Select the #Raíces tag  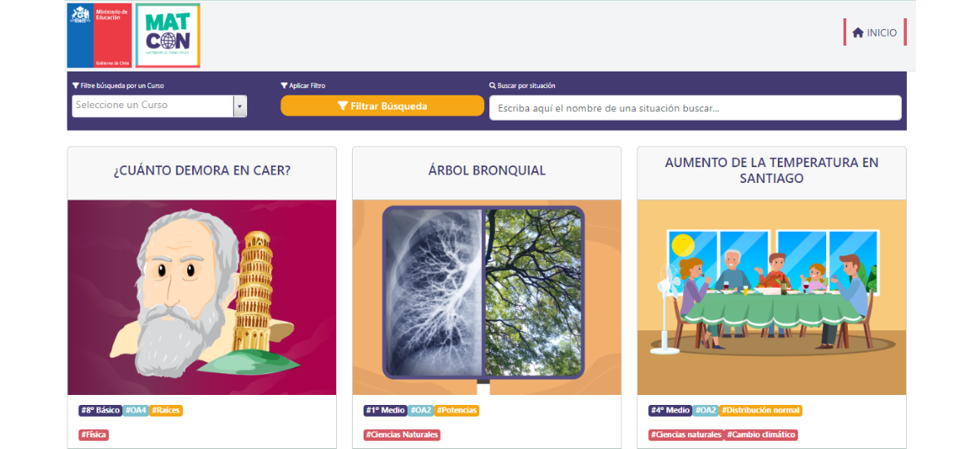pyautogui.click(x=166, y=410)
